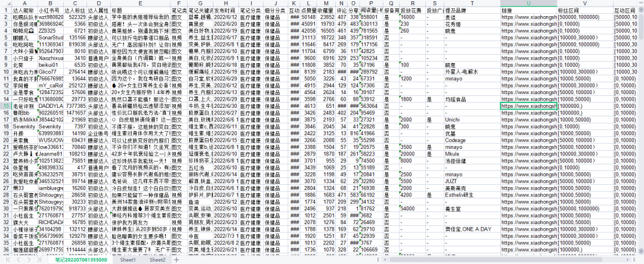The height and width of the screenshot is (264, 644).
Task: Click cell RICHDADA
Action: [x=51, y=222]
